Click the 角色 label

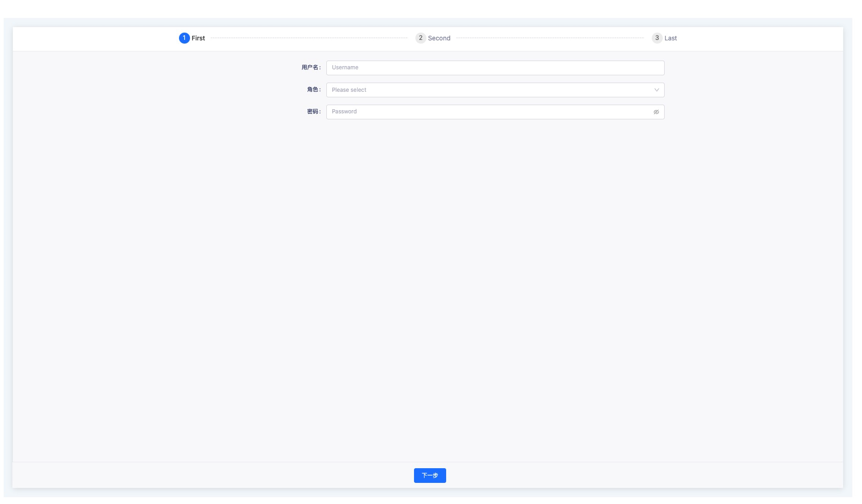coord(314,90)
